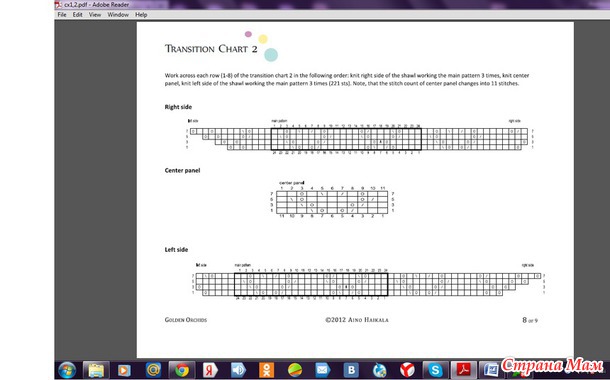Click the Left side knitting chart grid
Image resolution: width=610 pixels, height=380 pixels.
[x=368, y=284]
